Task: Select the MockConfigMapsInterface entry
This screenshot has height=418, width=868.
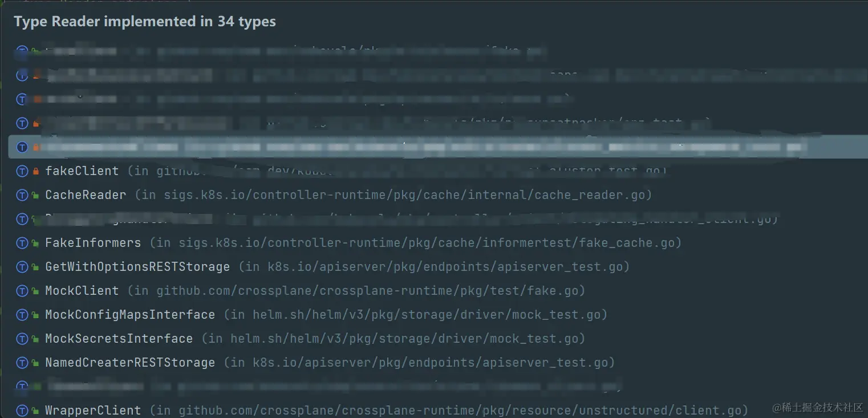Action: coord(130,315)
